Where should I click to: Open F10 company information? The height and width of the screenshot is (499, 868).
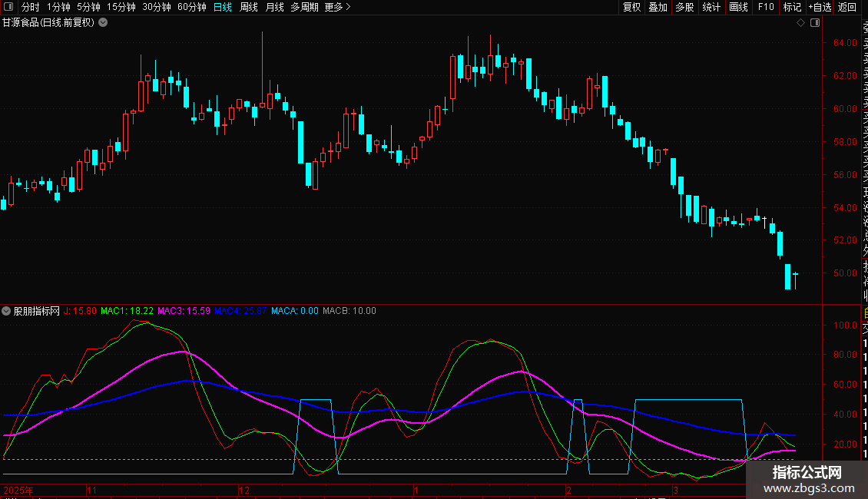click(x=766, y=7)
